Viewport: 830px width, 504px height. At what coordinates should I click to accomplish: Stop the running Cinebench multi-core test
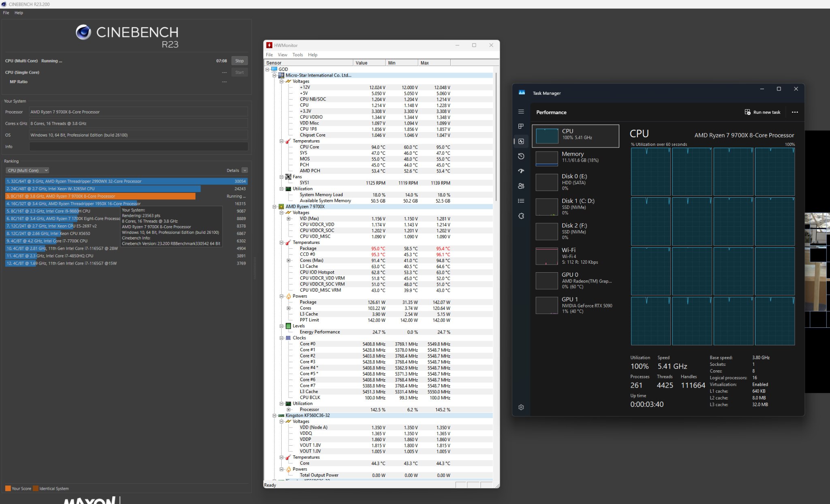point(239,61)
